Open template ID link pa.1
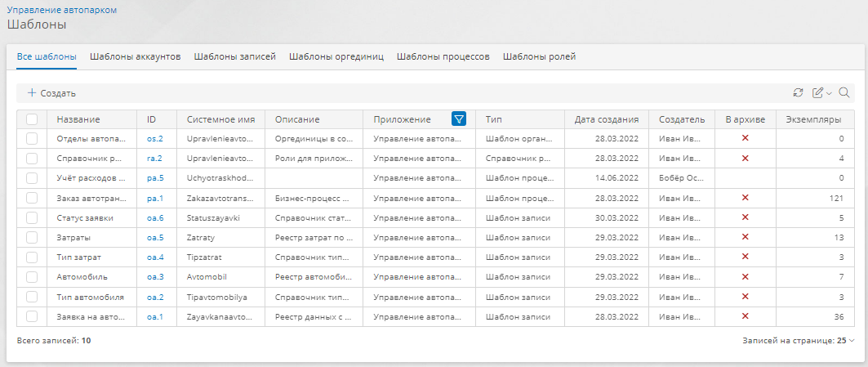Viewport: 868px width, 367px height. pos(155,198)
